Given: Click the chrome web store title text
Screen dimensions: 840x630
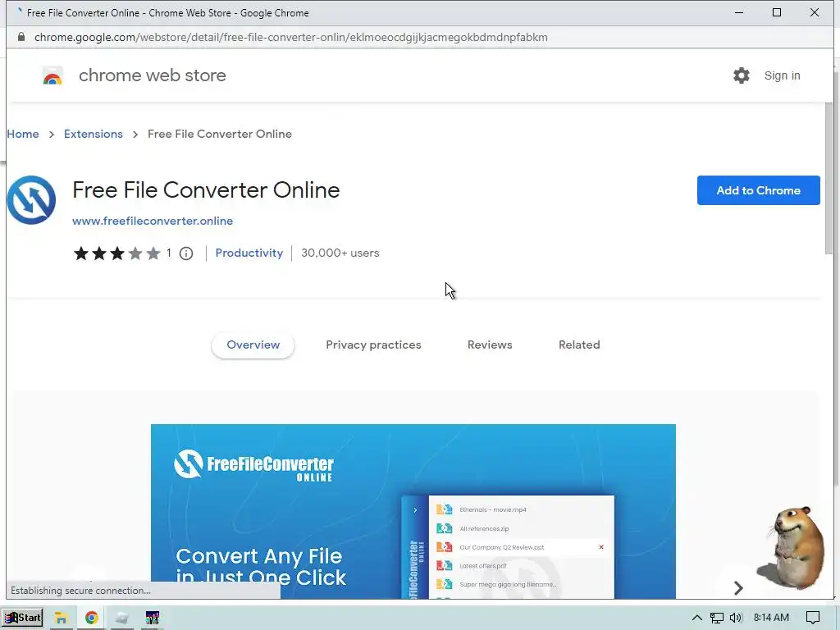Looking at the screenshot, I should click(x=152, y=75).
